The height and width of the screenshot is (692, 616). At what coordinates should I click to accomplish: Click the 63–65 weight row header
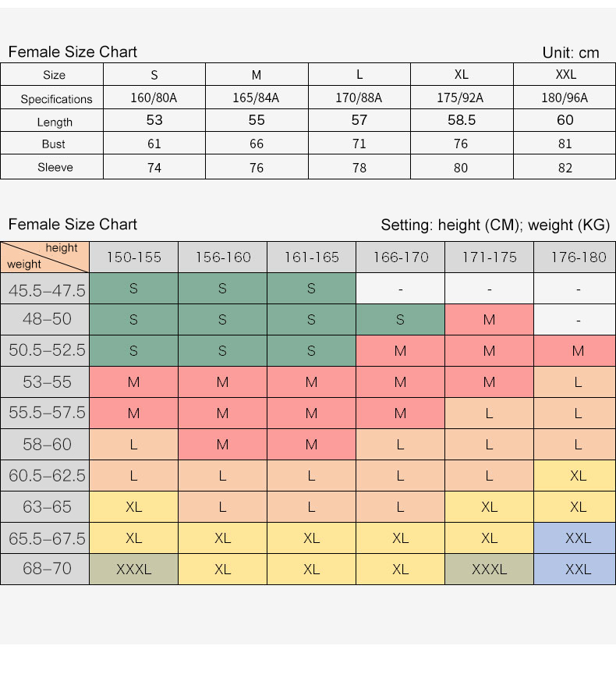click(47, 507)
